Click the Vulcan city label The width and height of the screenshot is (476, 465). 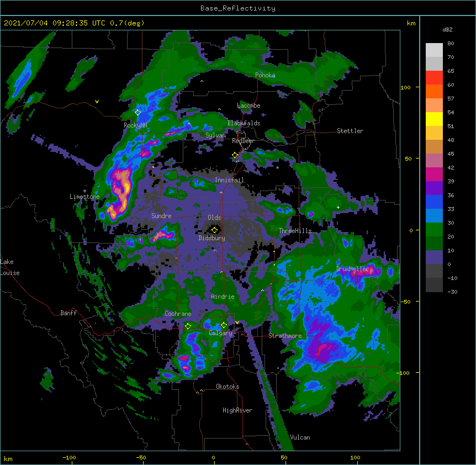click(x=300, y=437)
